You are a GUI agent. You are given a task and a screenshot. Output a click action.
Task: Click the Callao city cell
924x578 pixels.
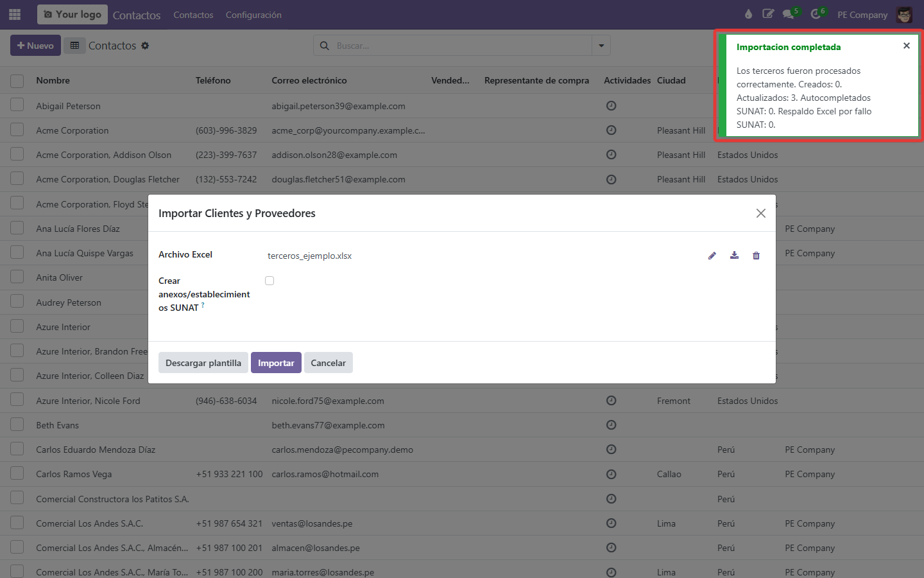[669, 474]
